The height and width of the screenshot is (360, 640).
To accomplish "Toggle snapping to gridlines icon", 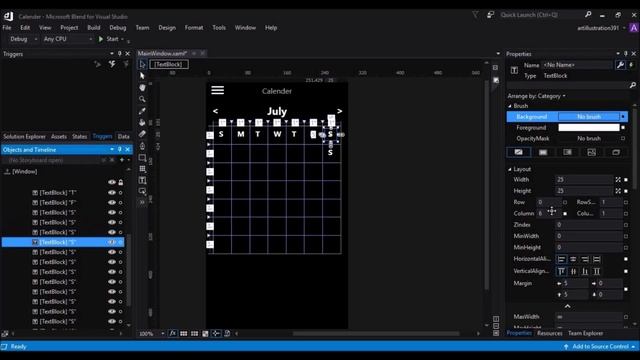I will [194, 333].
